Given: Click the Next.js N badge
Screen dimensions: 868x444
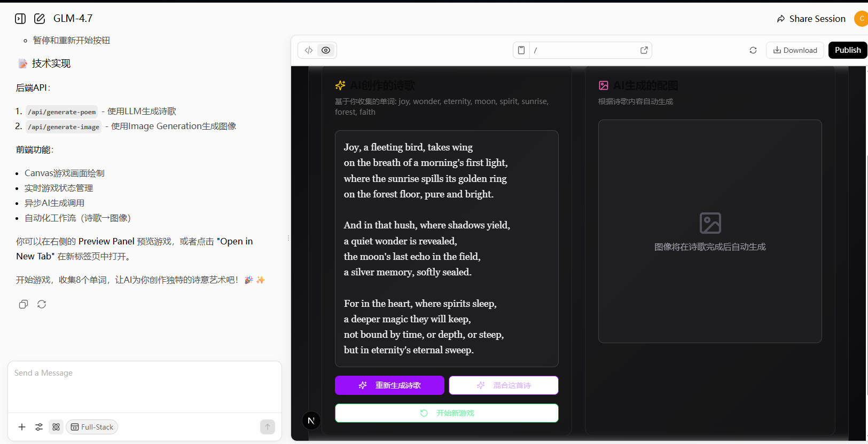Looking at the screenshot, I should 311,421.
